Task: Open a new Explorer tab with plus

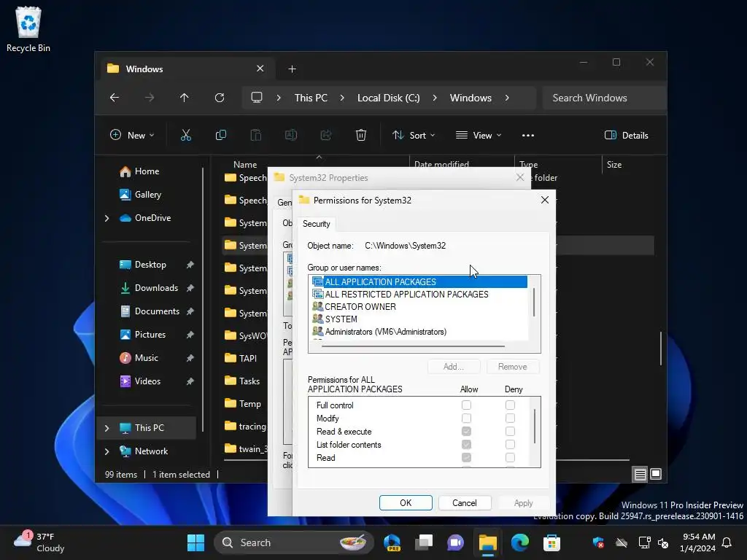Action: (292, 69)
